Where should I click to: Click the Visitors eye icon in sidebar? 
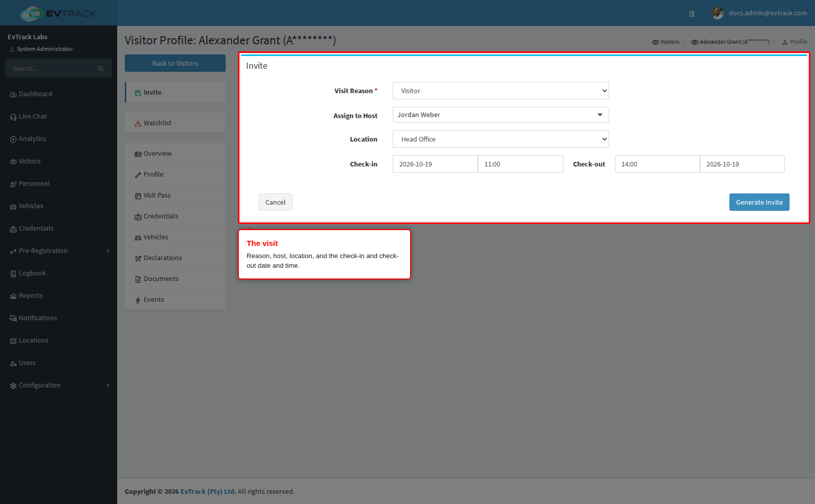(13, 162)
